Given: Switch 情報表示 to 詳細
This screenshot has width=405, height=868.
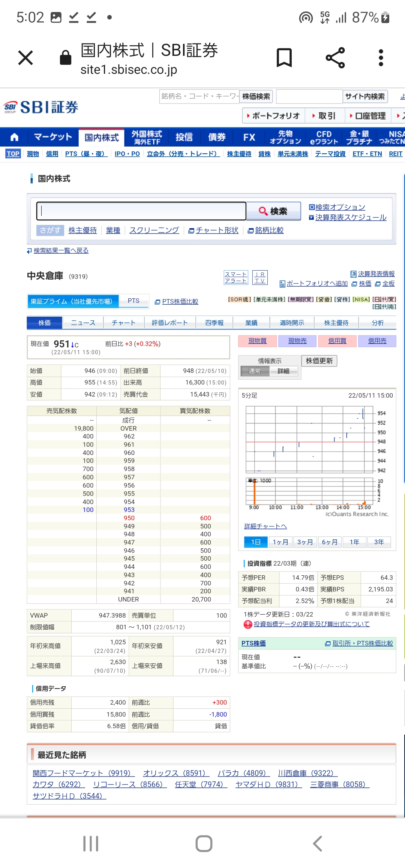Looking at the screenshot, I should click(x=283, y=371).
